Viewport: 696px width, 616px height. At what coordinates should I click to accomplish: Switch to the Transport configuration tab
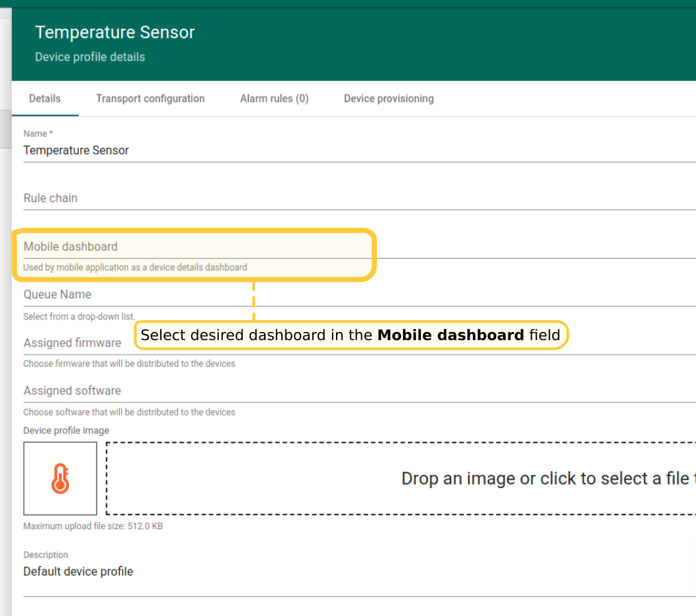150,99
